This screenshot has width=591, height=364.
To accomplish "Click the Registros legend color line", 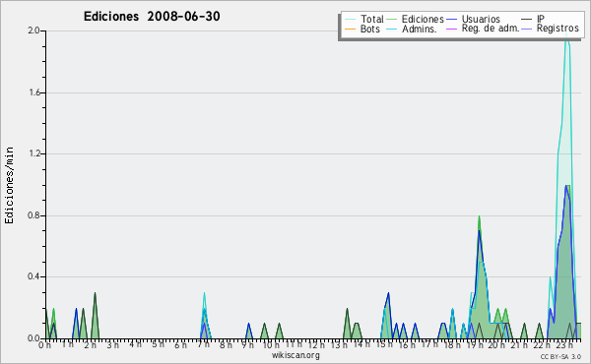I will 527,29.
